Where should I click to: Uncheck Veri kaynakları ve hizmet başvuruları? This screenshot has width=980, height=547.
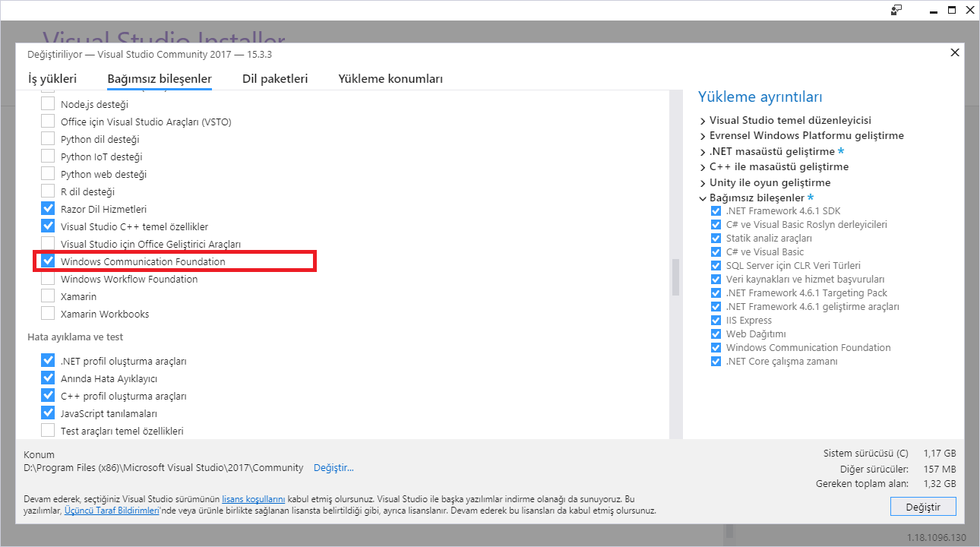coord(716,280)
